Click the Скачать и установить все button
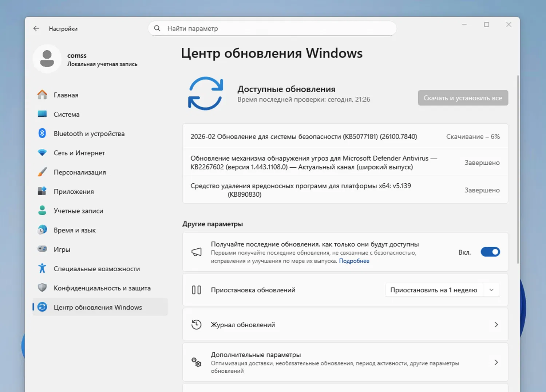The image size is (546, 392). tap(463, 98)
